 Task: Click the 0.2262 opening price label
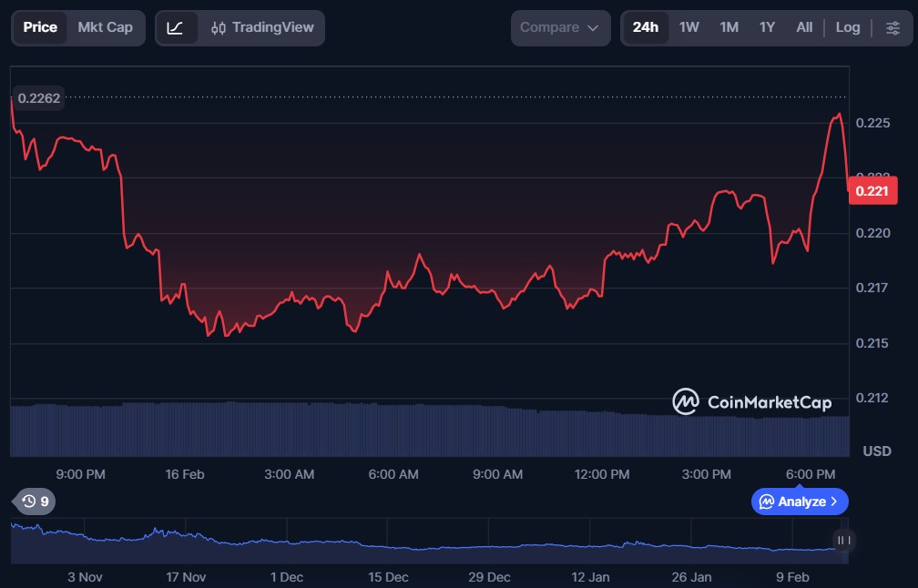pyautogui.click(x=38, y=98)
